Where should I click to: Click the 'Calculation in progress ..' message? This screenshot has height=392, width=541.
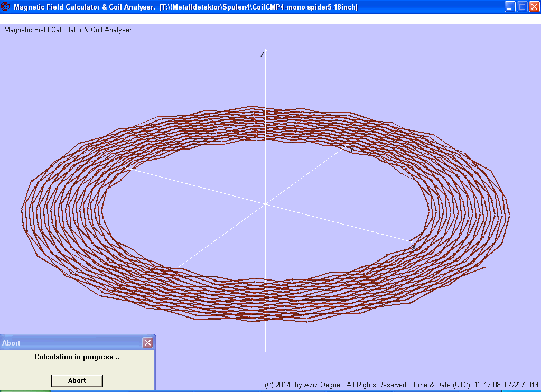pyautogui.click(x=77, y=357)
